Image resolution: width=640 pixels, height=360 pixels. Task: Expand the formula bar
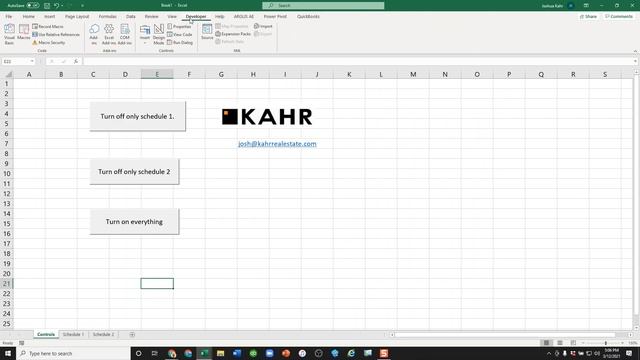point(636,61)
